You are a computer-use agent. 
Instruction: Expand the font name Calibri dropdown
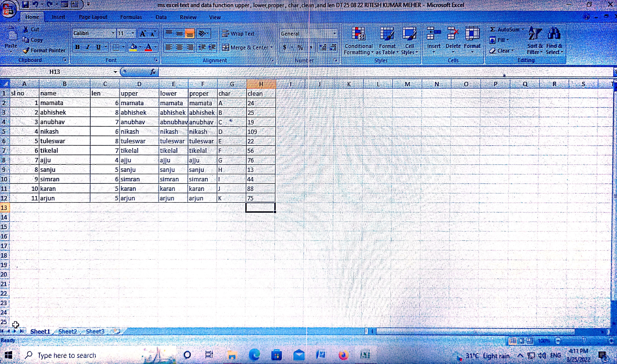pos(113,33)
